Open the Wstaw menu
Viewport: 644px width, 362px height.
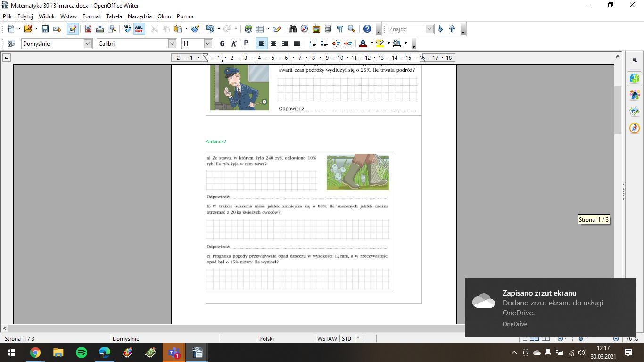point(68,16)
